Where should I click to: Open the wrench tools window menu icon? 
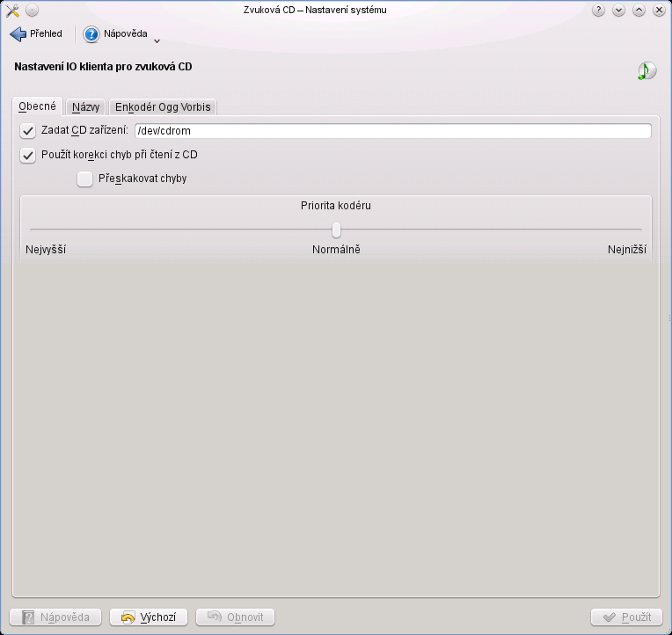point(12,11)
